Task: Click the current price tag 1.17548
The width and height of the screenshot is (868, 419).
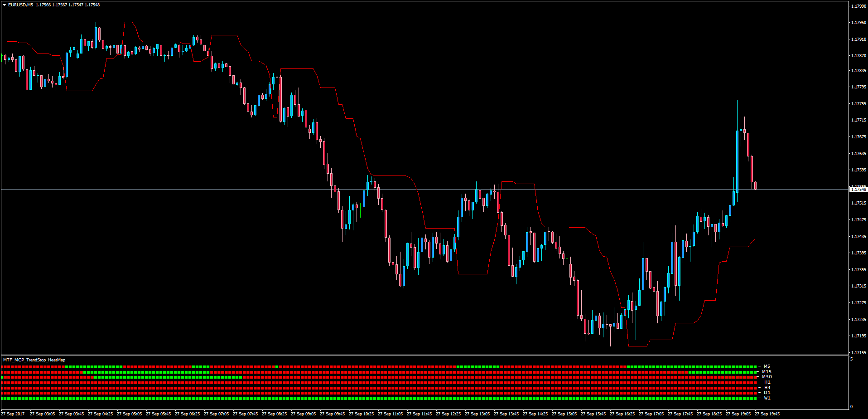Action: 858,190
